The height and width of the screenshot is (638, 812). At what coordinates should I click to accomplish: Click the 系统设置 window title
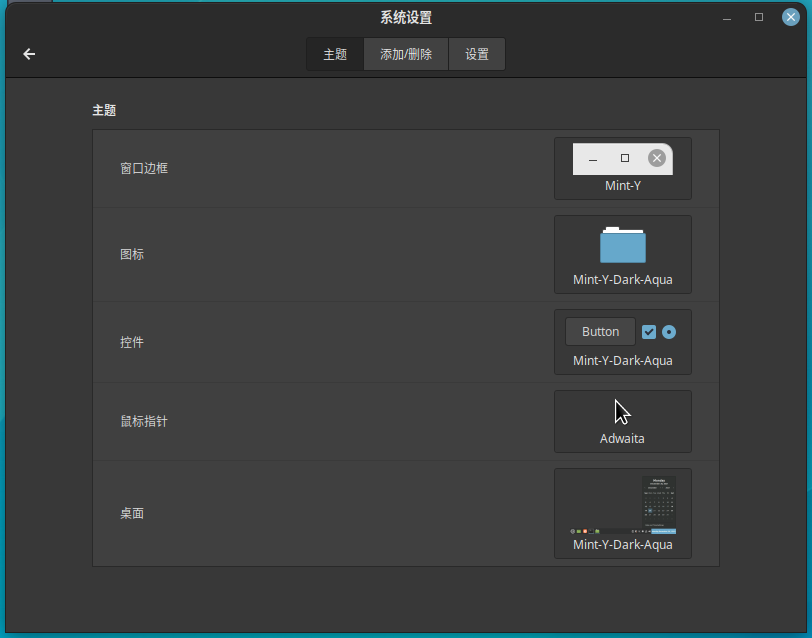[x=406, y=17]
